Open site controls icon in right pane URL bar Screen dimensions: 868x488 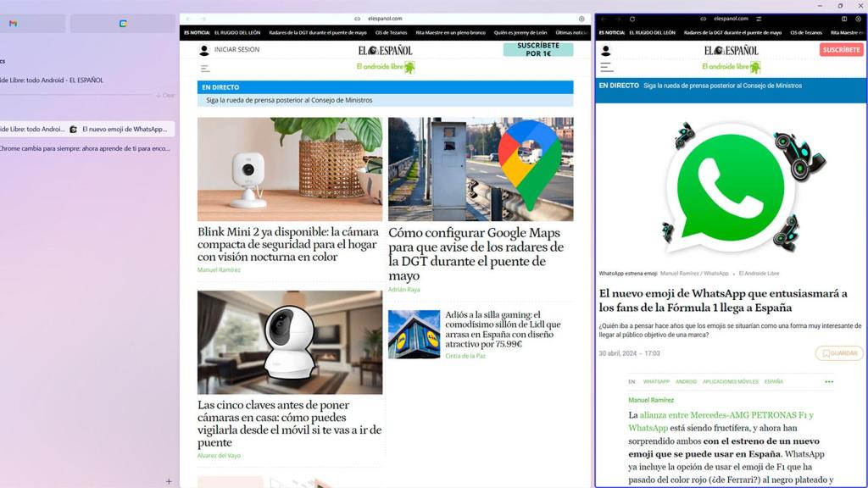click(x=759, y=19)
